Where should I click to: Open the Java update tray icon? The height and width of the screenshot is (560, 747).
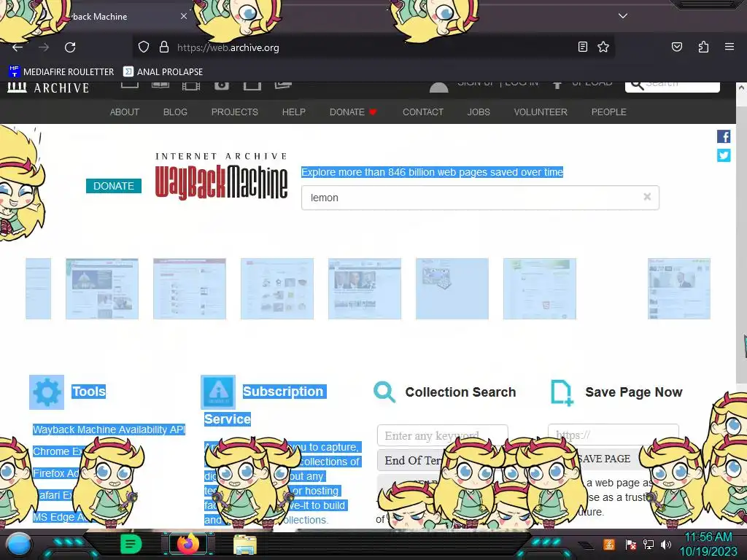pos(609,544)
